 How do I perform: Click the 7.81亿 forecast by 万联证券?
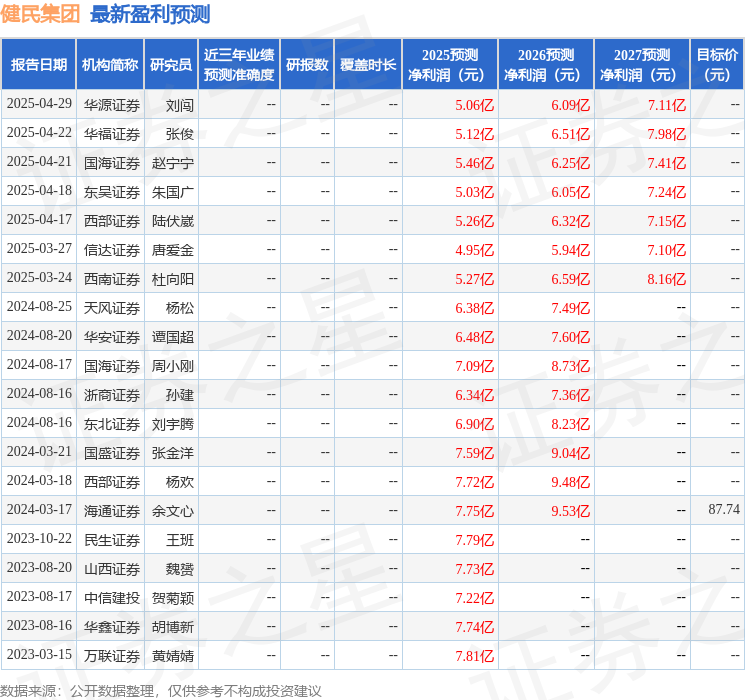click(x=474, y=656)
